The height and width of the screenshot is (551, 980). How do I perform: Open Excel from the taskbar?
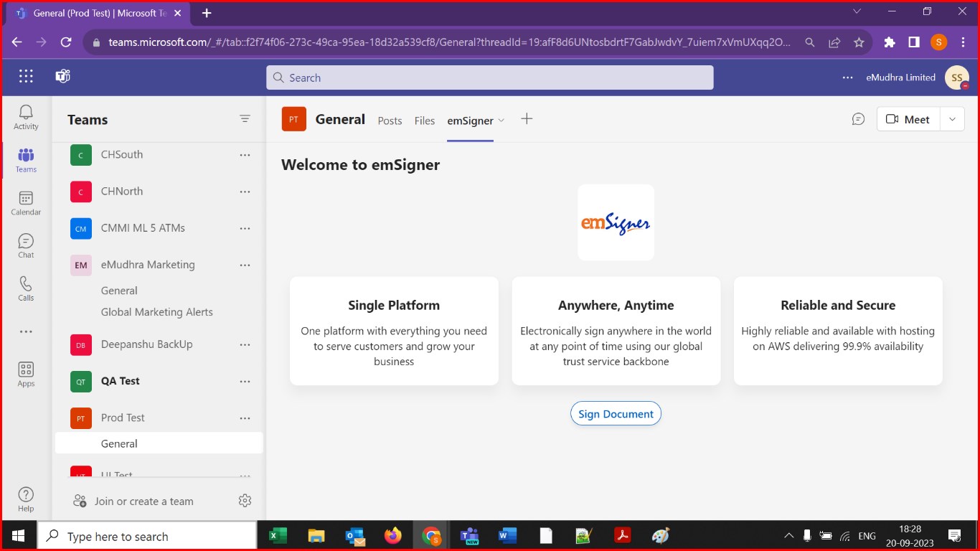278,536
